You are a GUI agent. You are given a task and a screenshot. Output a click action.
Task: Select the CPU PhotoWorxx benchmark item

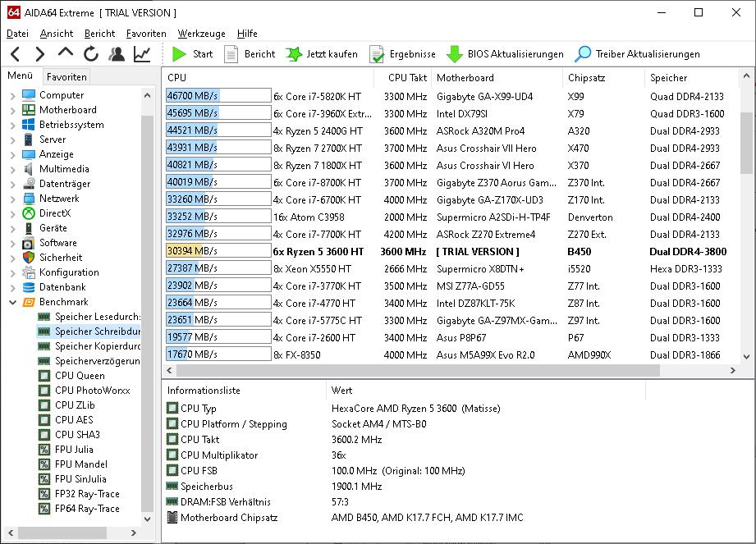(85, 391)
